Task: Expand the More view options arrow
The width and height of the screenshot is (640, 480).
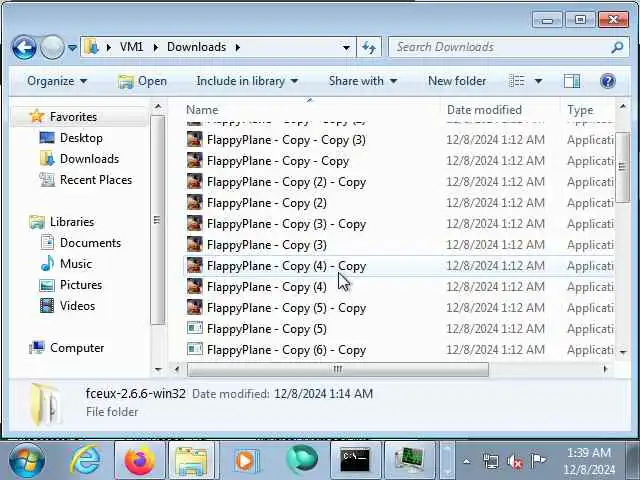Action: pyautogui.click(x=538, y=81)
